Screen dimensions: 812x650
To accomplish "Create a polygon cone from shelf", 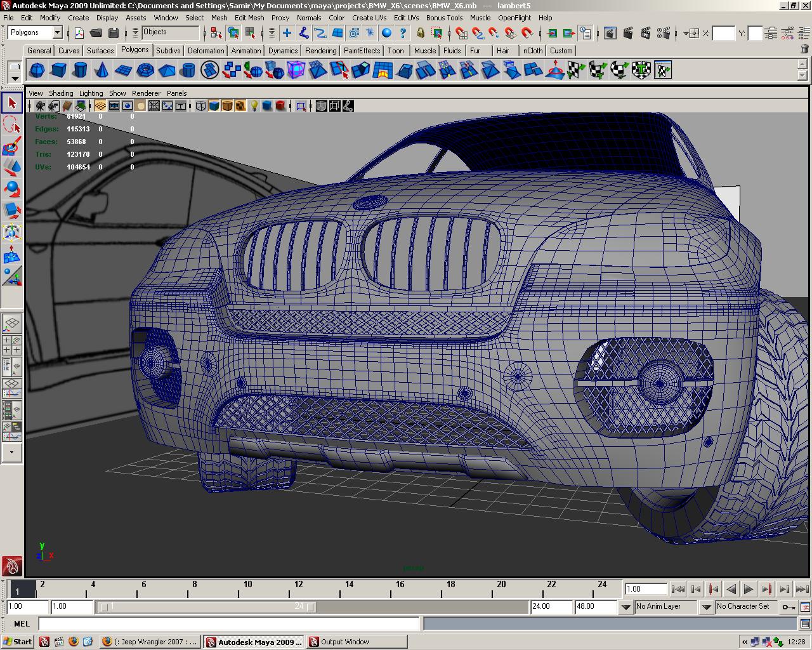I will (x=102, y=70).
